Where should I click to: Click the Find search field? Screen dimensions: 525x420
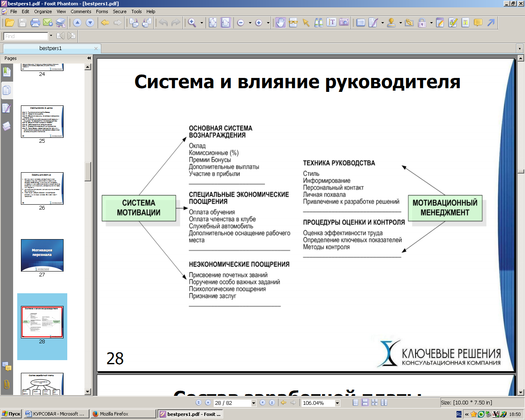(26, 36)
